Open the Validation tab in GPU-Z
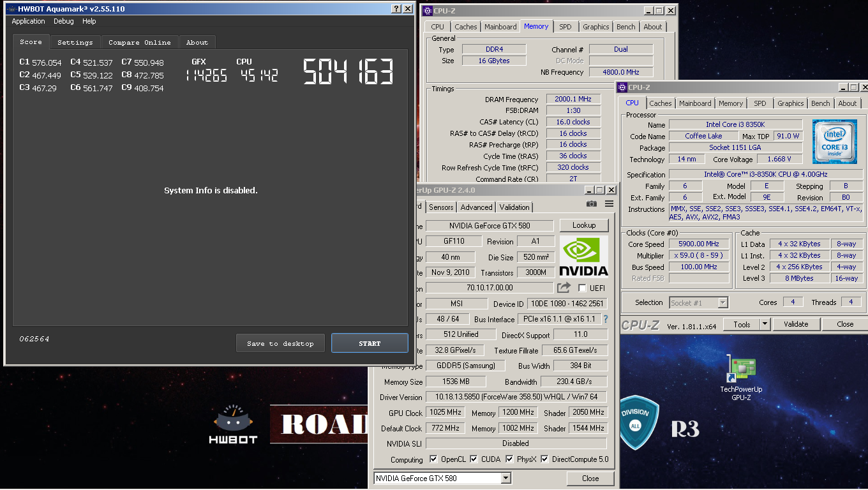Screen dimensions: 868x490 coord(514,207)
